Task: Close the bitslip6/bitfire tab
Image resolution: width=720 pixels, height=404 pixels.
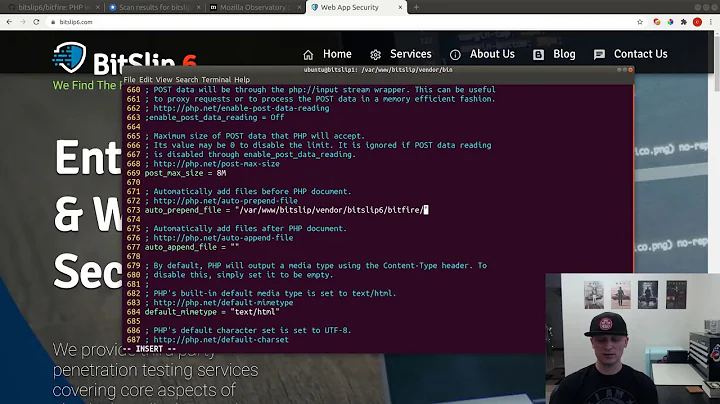Action: coord(97,7)
